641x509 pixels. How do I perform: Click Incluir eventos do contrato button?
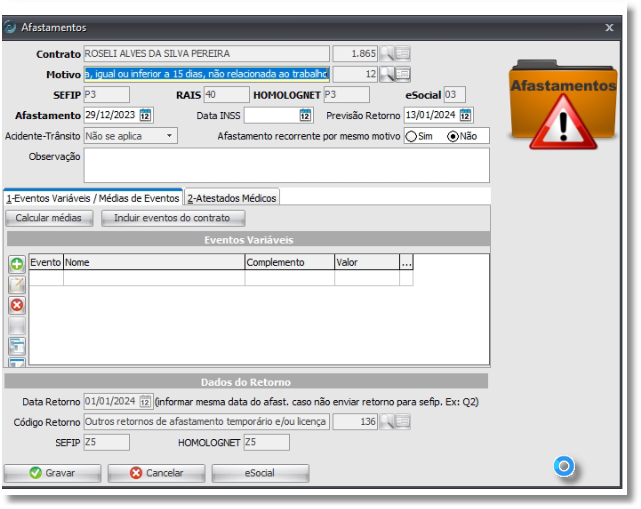[x=173, y=218]
